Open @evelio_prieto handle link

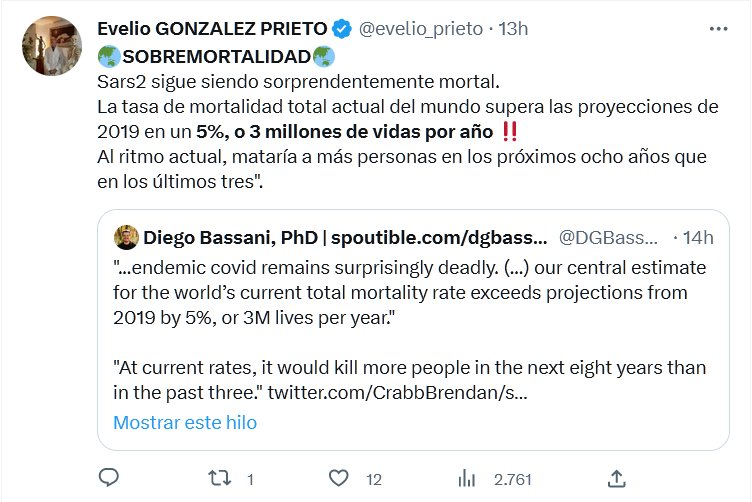[x=419, y=30]
